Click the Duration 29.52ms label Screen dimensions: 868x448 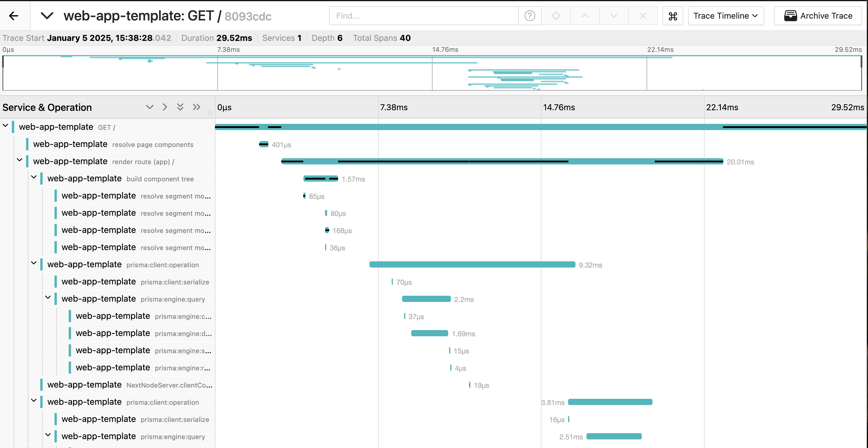tap(217, 38)
